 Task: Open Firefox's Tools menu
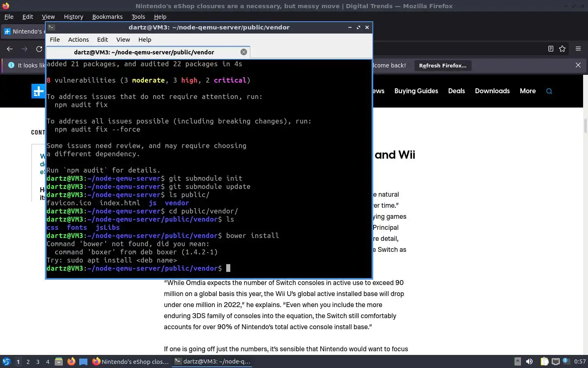tap(138, 17)
